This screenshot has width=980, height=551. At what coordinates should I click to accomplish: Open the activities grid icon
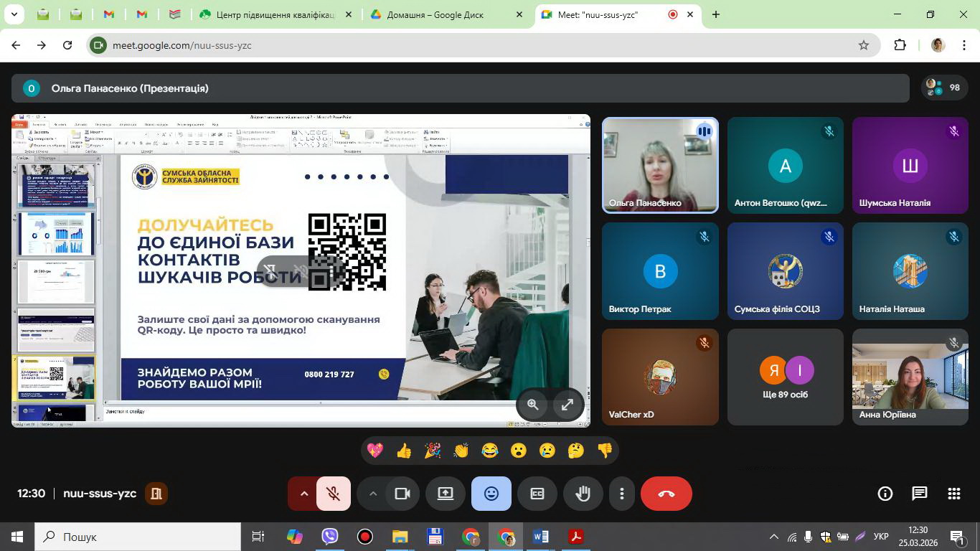coord(953,494)
